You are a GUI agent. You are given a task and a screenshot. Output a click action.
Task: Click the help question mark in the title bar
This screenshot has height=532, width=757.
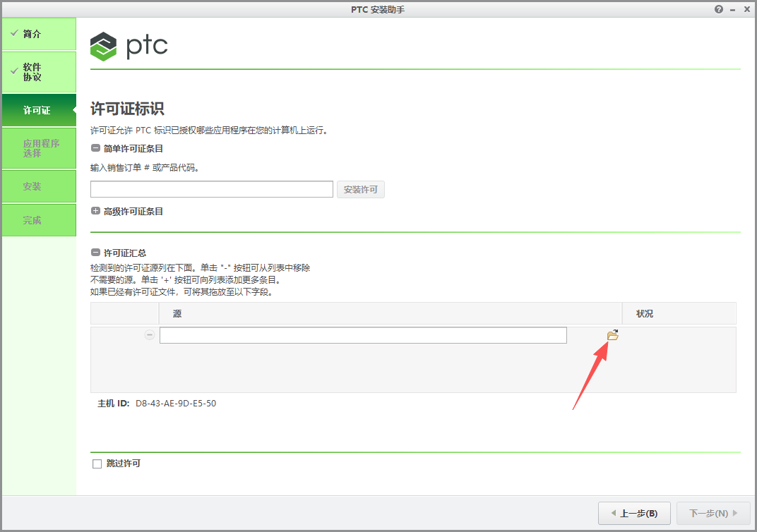coord(718,8)
